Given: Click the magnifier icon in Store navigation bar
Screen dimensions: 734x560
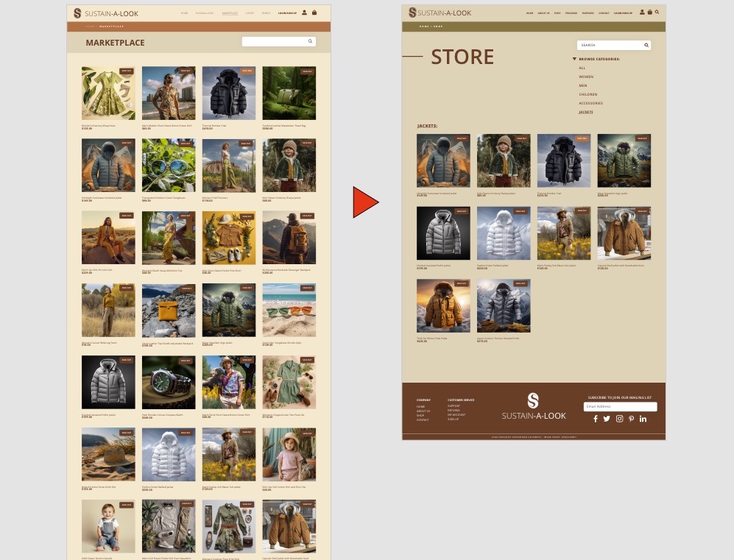Looking at the screenshot, I should pos(657,13).
